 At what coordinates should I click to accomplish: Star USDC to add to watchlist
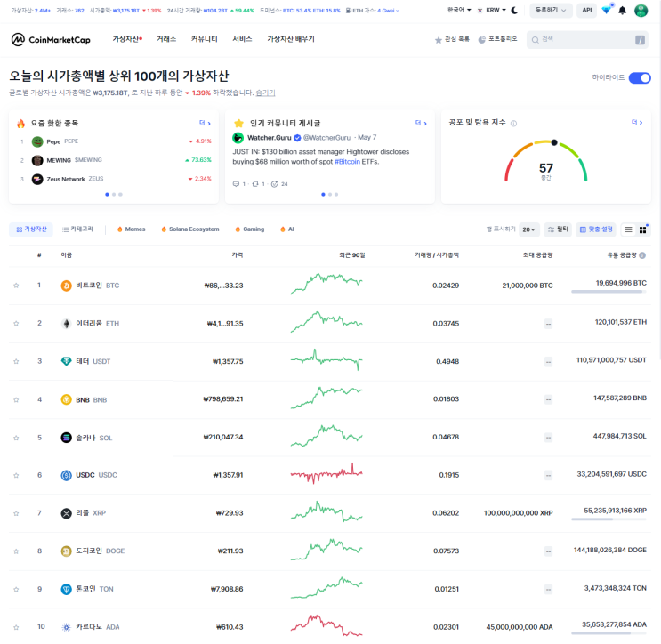click(x=16, y=475)
